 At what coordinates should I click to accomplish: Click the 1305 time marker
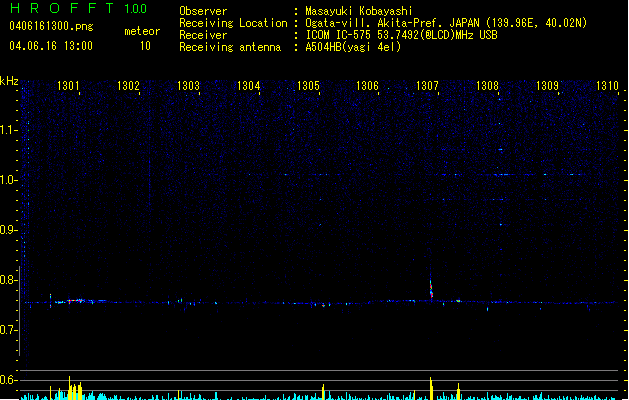[x=308, y=86]
